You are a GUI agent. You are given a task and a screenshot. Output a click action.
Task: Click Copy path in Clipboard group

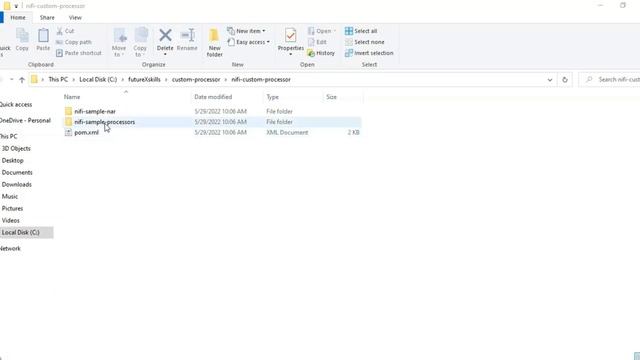74,42
